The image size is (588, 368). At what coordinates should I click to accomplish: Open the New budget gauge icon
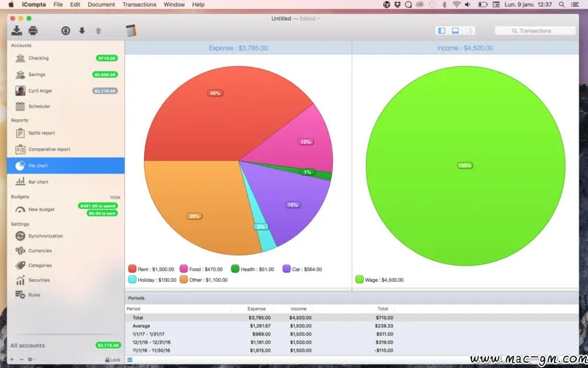click(21, 210)
